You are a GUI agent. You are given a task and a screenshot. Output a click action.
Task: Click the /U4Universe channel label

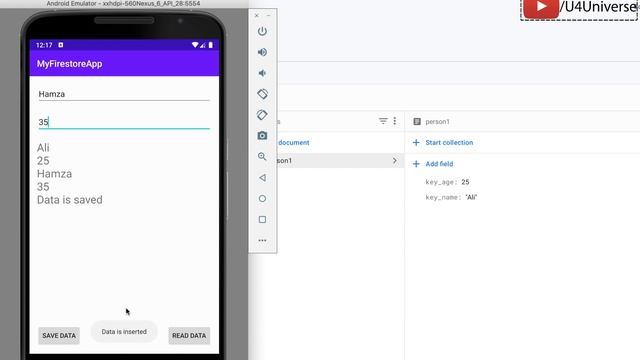598,7
